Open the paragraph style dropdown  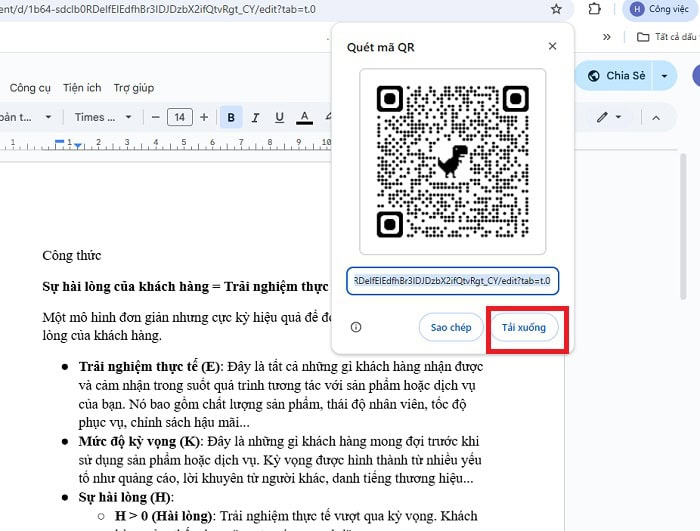[25, 117]
